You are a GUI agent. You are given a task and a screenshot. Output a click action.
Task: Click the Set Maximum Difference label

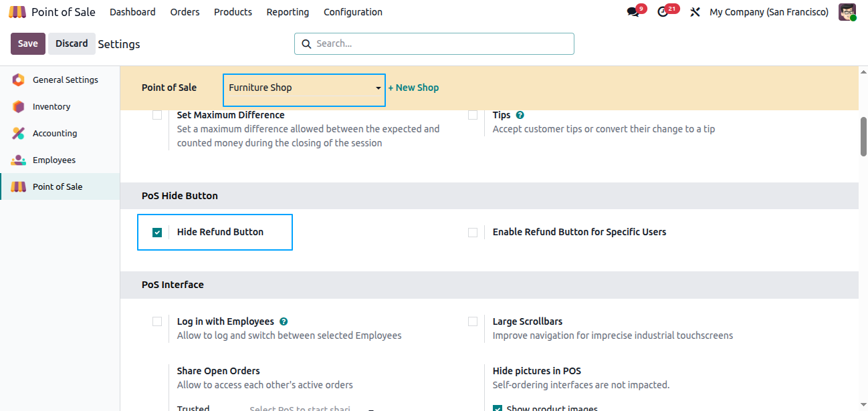231,115
